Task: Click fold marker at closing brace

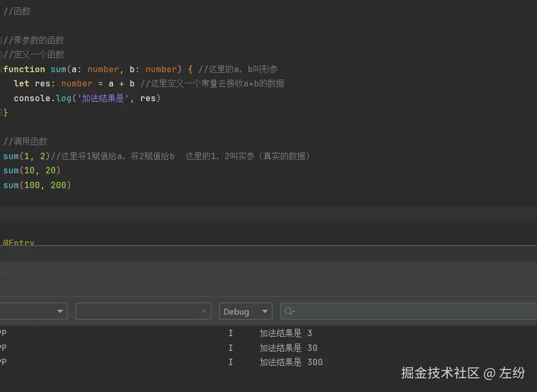Action: [x=1, y=111]
